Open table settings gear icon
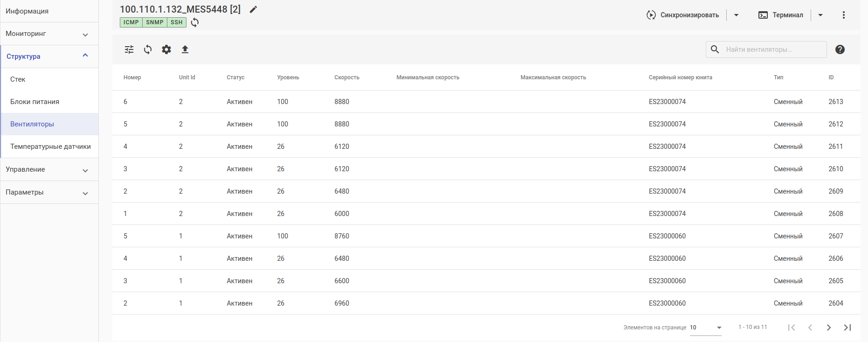Image resolution: width=868 pixels, height=342 pixels. 166,49
